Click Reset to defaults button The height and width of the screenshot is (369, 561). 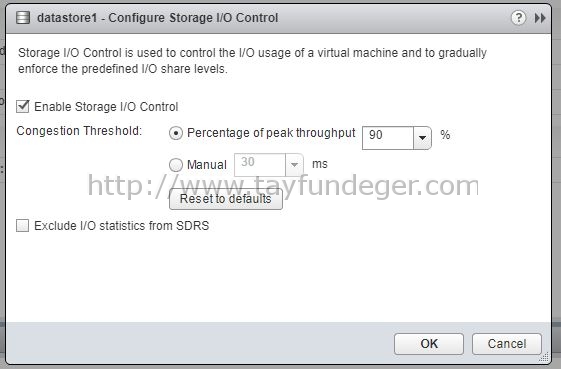tap(226, 199)
